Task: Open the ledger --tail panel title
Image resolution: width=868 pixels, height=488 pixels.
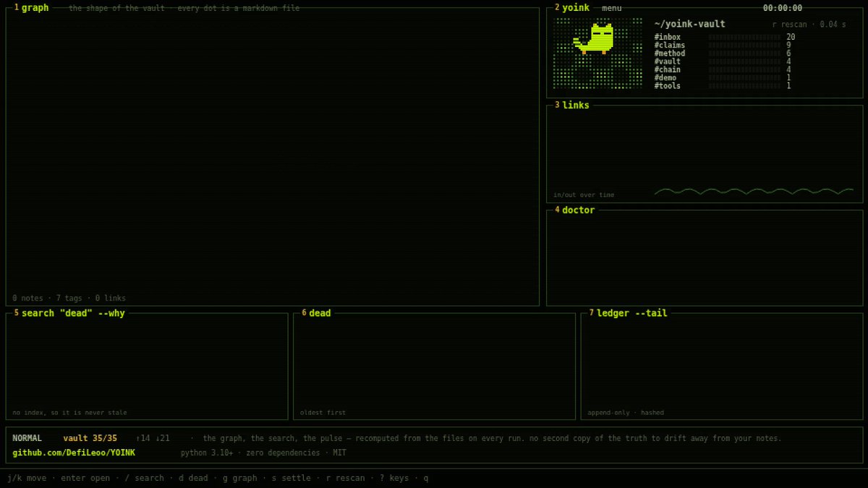Action: click(631, 313)
